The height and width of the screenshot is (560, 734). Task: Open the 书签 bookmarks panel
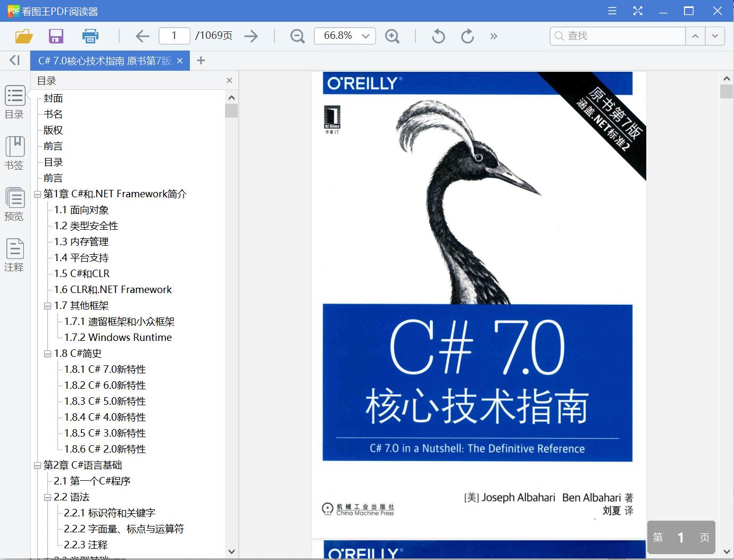click(x=14, y=153)
